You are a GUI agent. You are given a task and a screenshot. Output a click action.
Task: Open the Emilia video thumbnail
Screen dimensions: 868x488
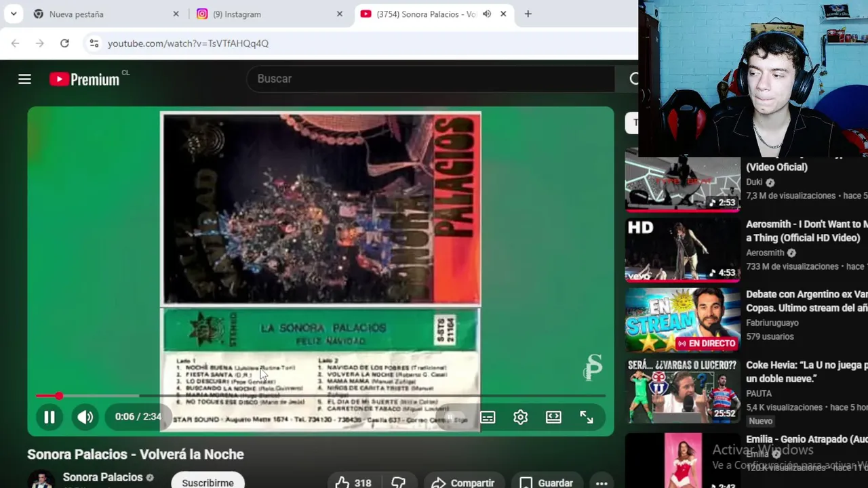tap(682, 461)
